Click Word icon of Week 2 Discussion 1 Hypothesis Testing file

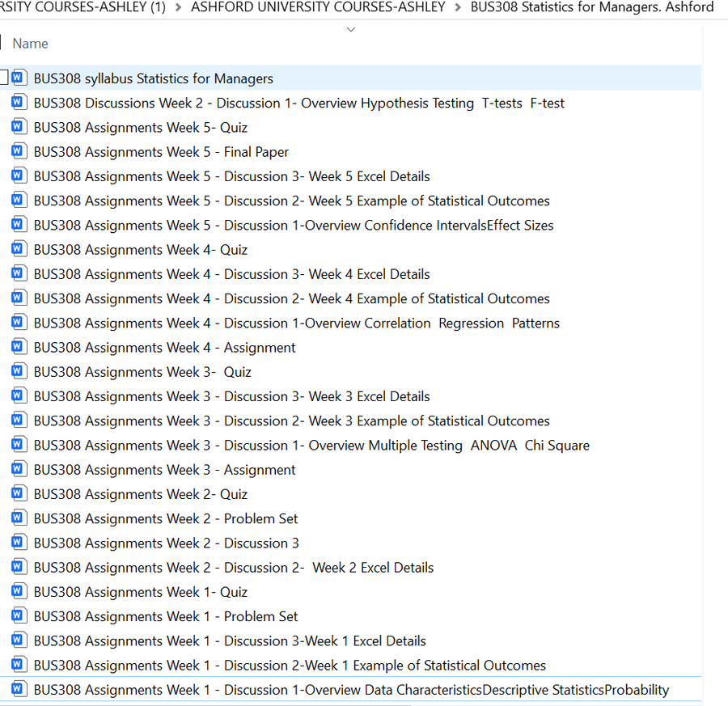coord(19,102)
